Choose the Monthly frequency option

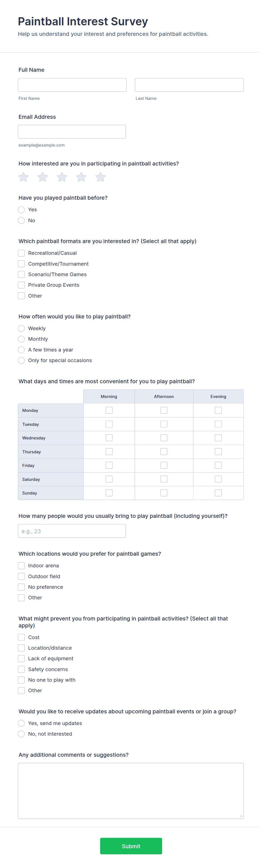click(x=21, y=339)
